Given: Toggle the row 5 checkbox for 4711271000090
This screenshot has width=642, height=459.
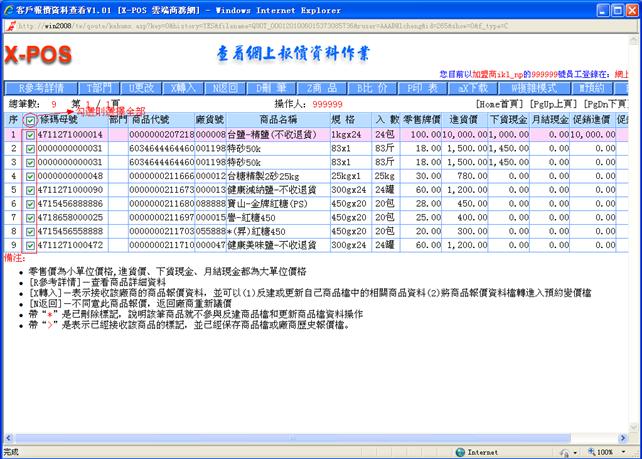Looking at the screenshot, I should 30,188.
